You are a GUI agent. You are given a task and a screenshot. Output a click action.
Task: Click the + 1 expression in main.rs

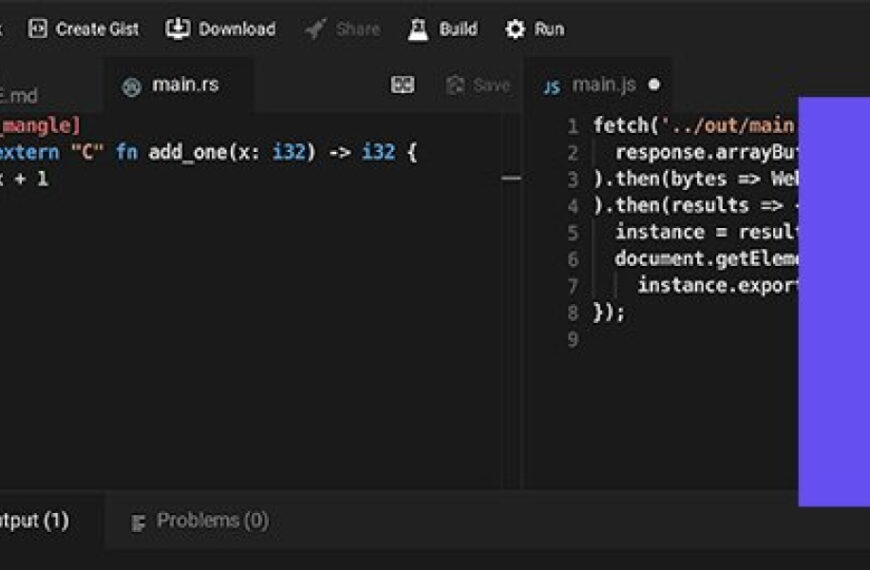point(31,179)
